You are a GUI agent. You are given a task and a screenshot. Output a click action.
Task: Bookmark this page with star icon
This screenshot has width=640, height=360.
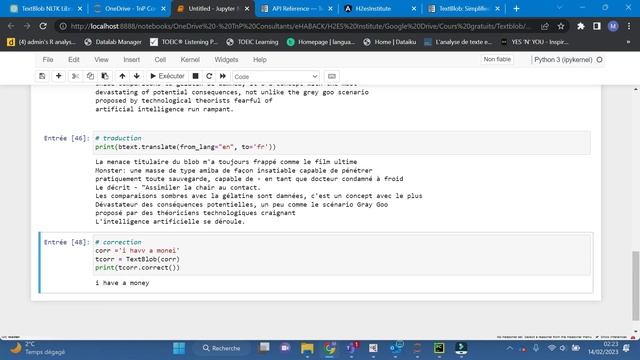561,26
